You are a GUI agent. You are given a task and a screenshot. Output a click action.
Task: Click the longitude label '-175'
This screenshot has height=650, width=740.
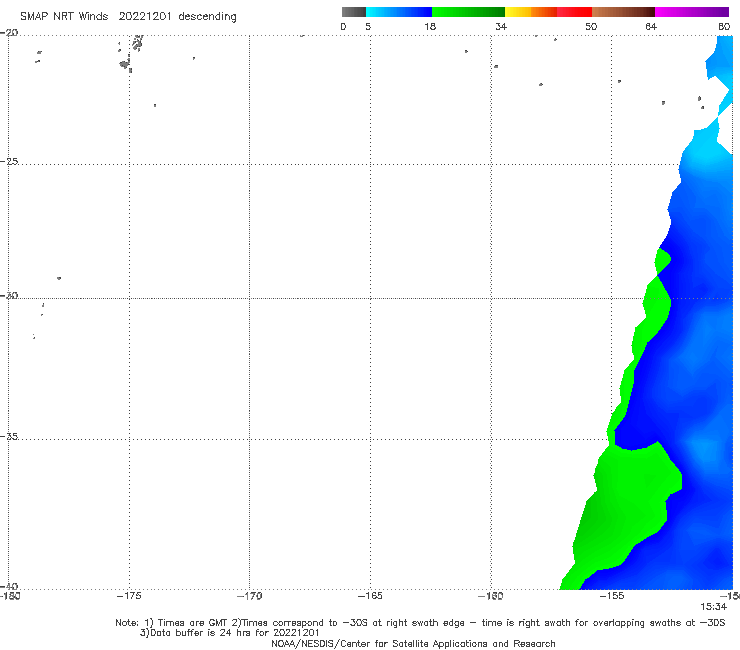click(129, 596)
